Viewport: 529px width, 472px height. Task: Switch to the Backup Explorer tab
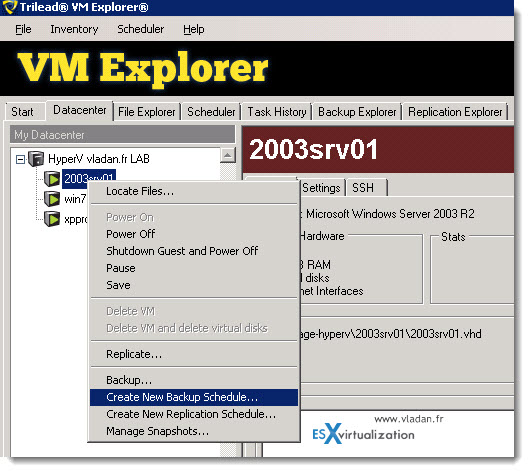pyautogui.click(x=357, y=112)
